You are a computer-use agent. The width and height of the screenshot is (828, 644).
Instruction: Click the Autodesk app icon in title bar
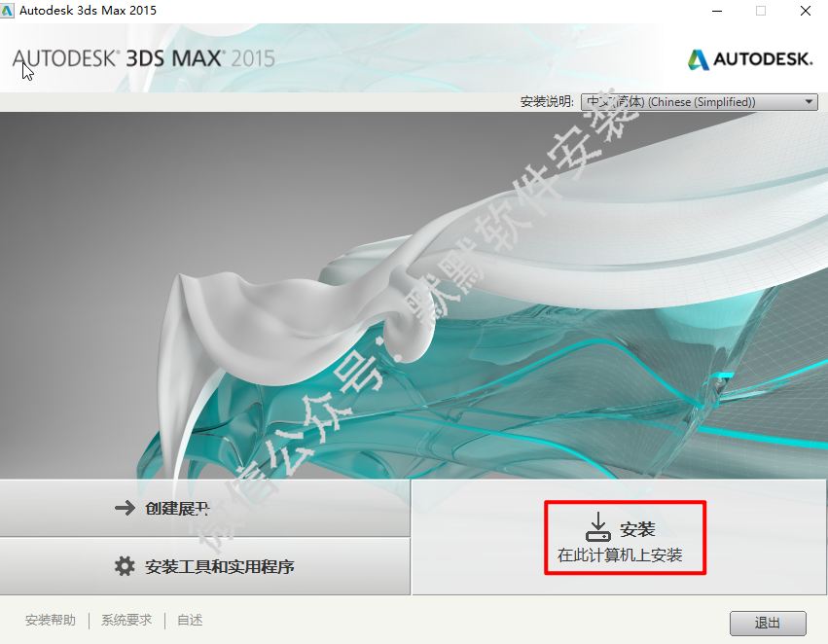coord(7,11)
